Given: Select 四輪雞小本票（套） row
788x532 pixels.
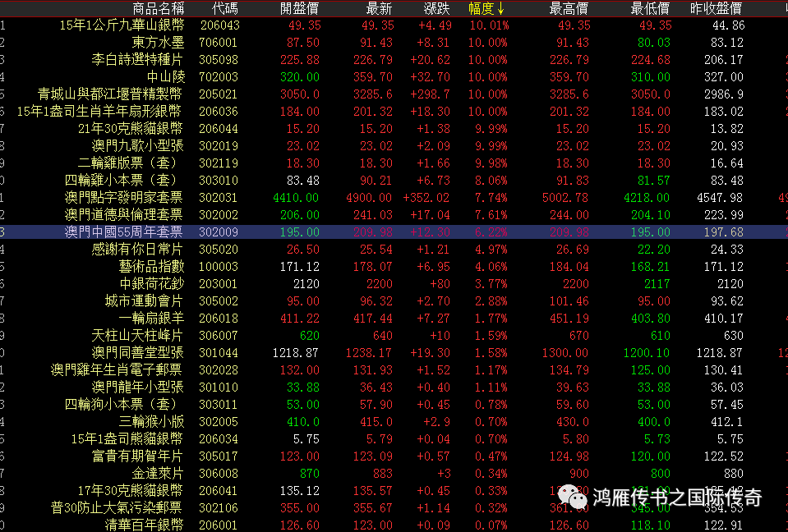Looking at the screenshot, I should pyautogui.click(x=394, y=180).
